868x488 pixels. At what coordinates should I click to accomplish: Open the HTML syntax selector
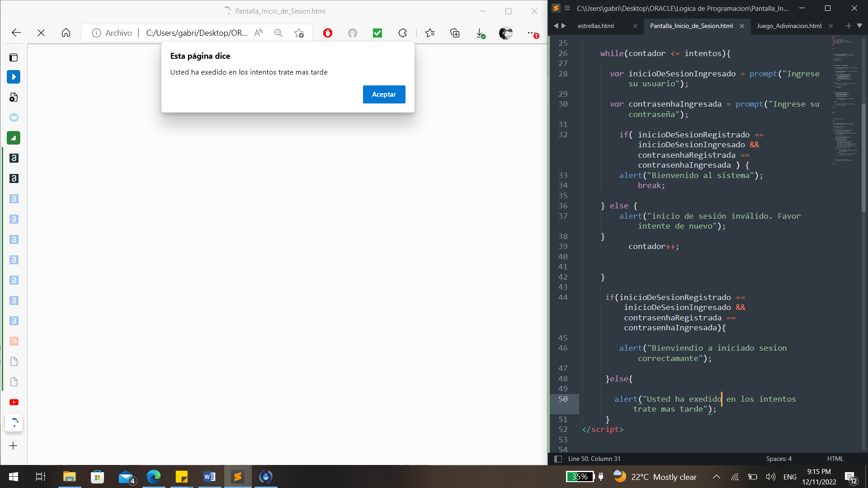click(835, 459)
